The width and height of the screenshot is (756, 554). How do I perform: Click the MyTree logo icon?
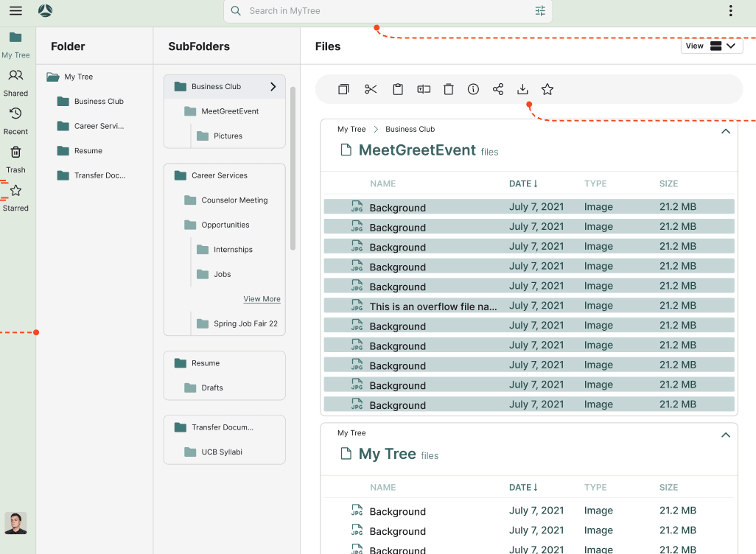[46, 10]
